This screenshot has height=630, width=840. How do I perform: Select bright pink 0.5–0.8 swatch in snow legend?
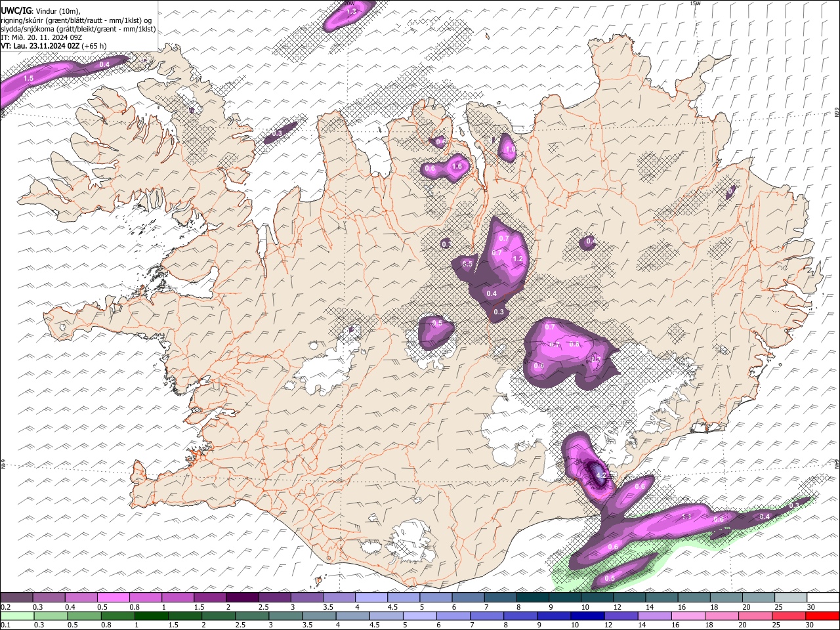[113, 597]
